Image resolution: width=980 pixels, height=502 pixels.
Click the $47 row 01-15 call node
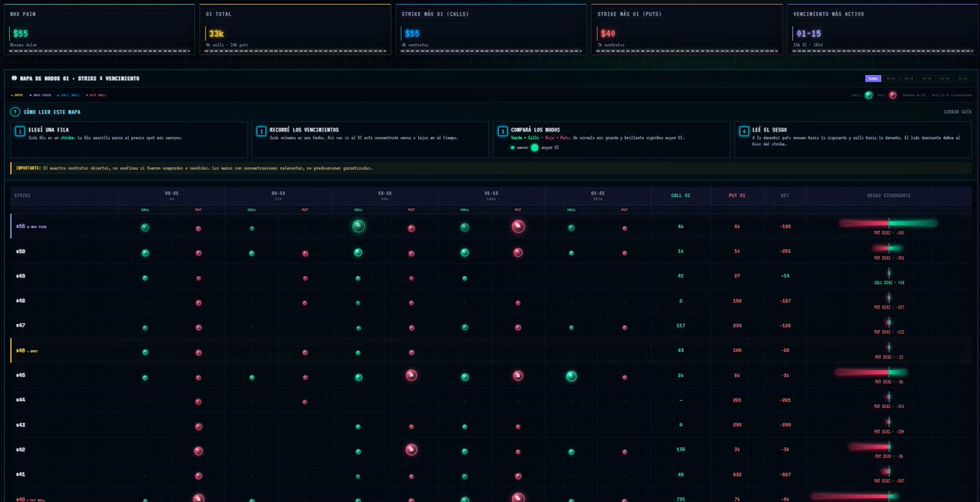[x=465, y=327]
